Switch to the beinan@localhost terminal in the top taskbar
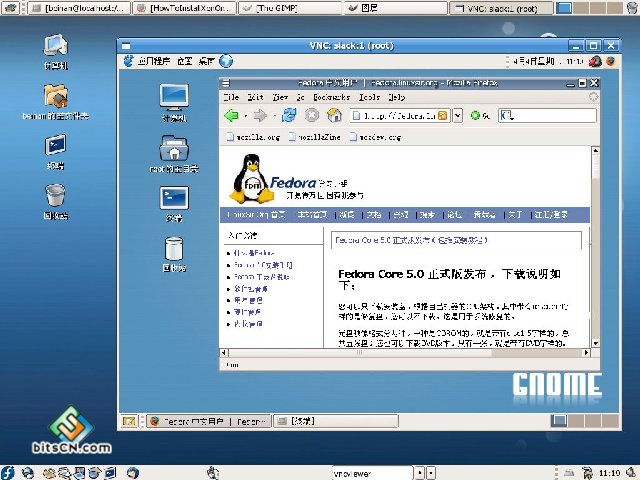Screen dimensions: 640x480 click(x=79, y=8)
